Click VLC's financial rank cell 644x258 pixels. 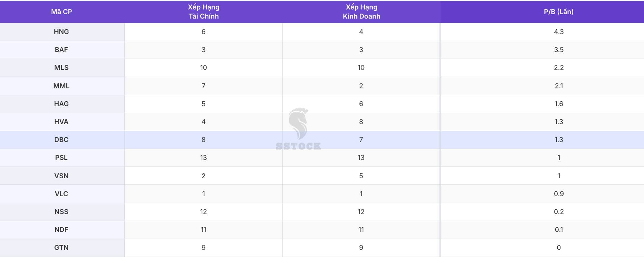[x=203, y=193]
